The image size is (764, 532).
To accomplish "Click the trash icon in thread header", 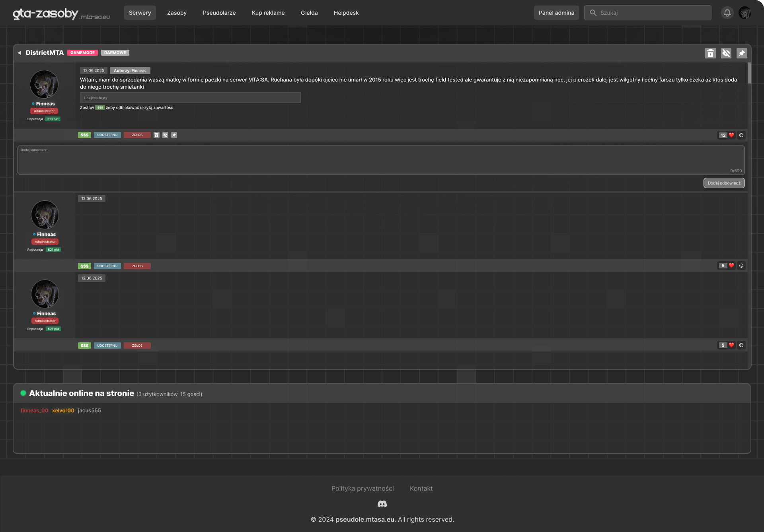I will point(710,53).
